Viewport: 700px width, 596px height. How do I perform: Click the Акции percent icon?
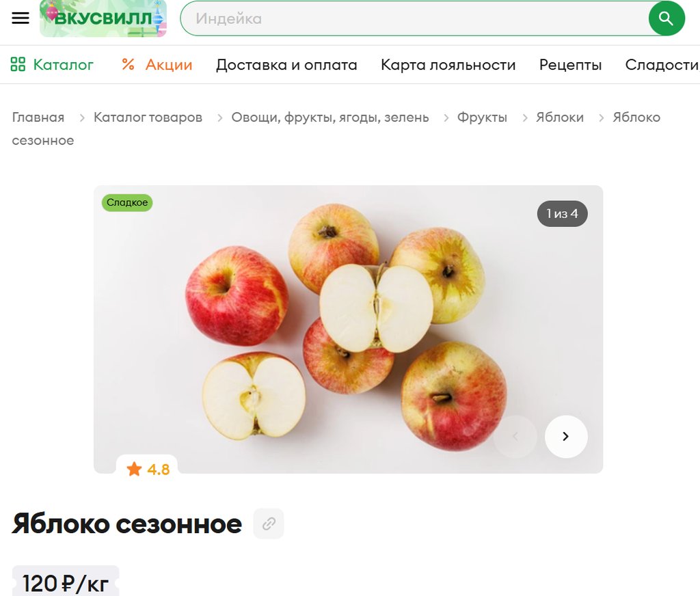coord(128,64)
